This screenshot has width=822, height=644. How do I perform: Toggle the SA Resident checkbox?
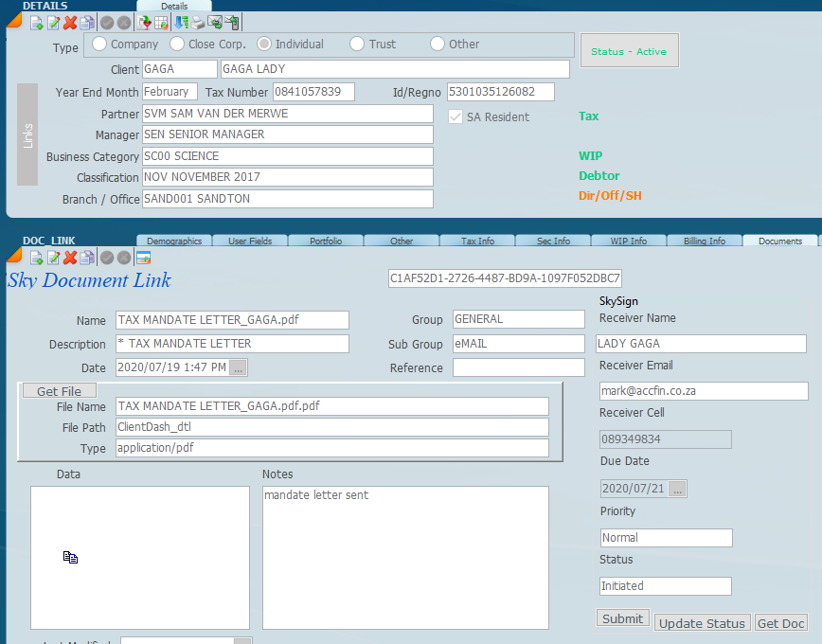click(x=455, y=117)
